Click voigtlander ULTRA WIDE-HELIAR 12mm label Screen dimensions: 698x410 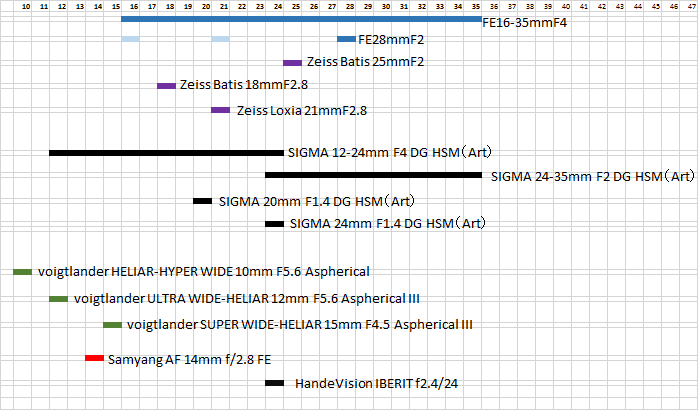[x=247, y=298]
